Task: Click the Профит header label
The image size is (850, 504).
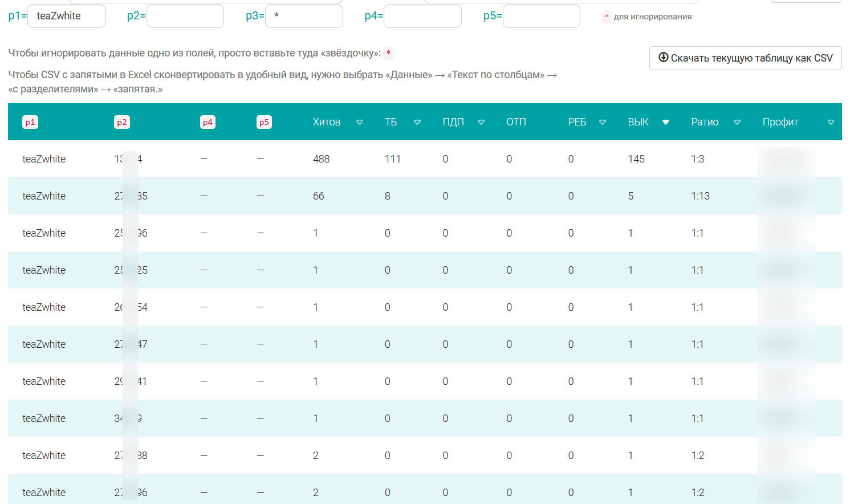Action: (x=780, y=122)
